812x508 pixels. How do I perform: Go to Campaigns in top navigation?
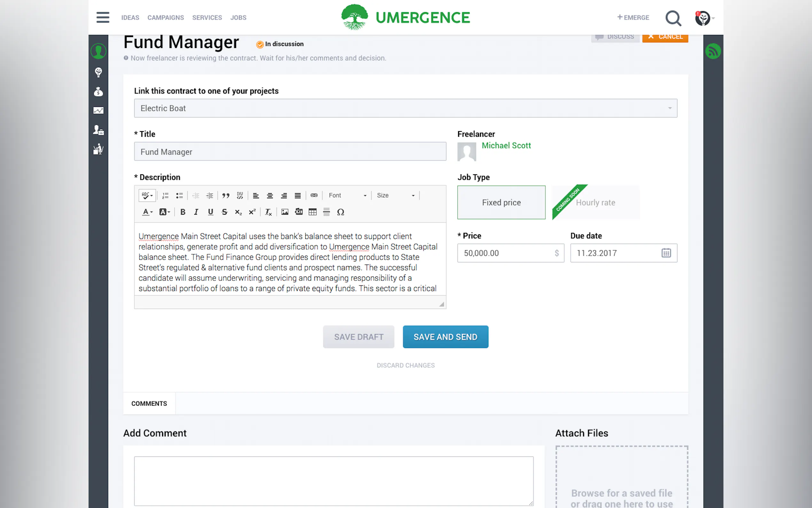(x=166, y=18)
